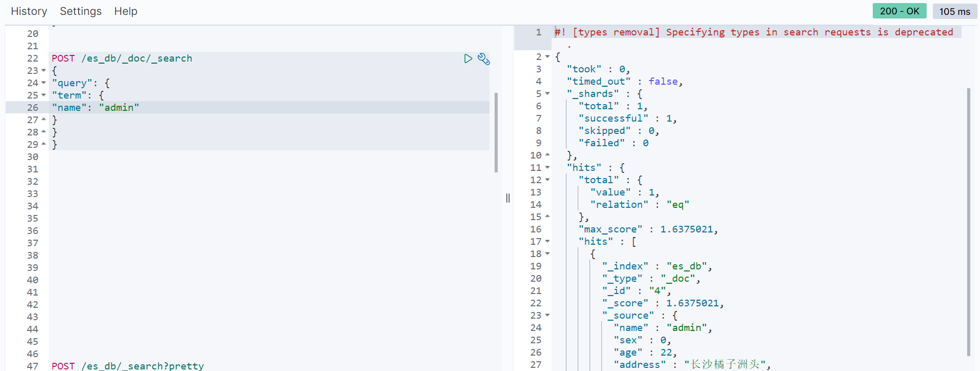980x371 pixels.
Task: Collapse hit object at response line 18
Action: [x=547, y=254]
